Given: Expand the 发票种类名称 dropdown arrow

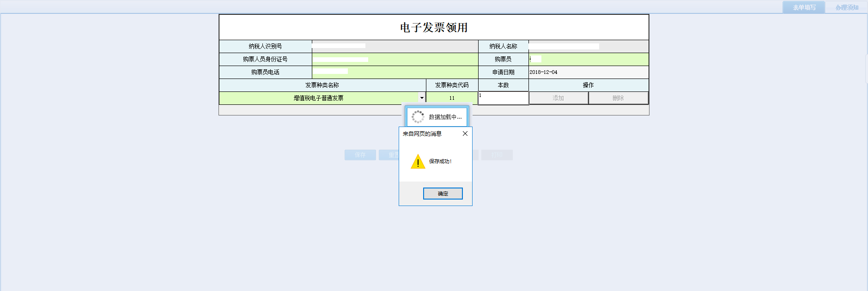Looking at the screenshot, I should point(422,98).
